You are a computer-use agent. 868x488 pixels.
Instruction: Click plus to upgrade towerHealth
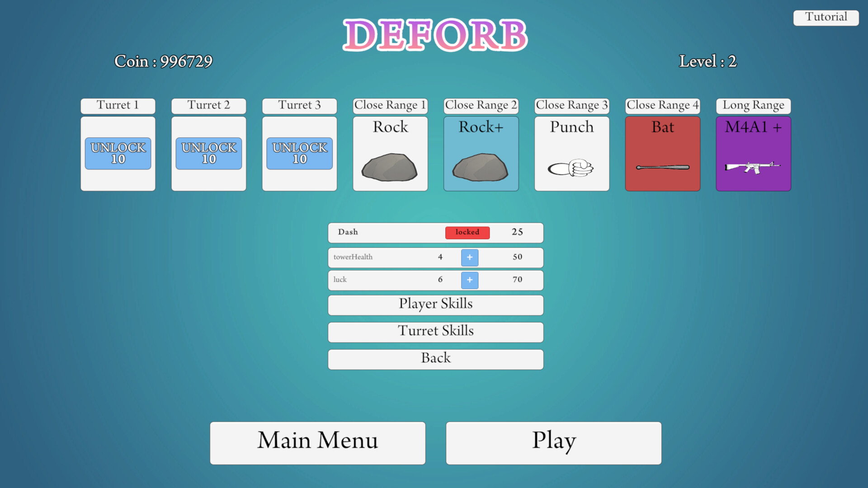tap(470, 257)
